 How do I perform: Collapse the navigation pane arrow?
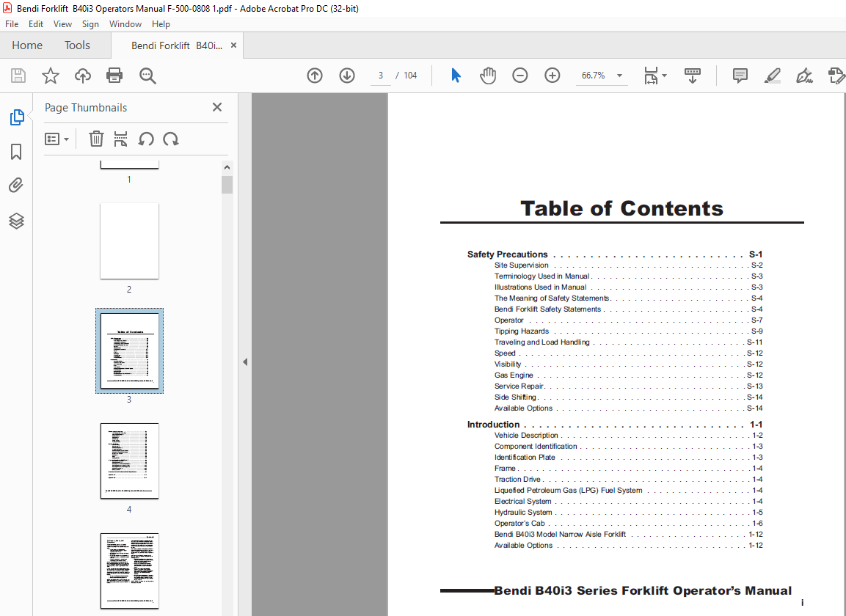coord(245,362)
